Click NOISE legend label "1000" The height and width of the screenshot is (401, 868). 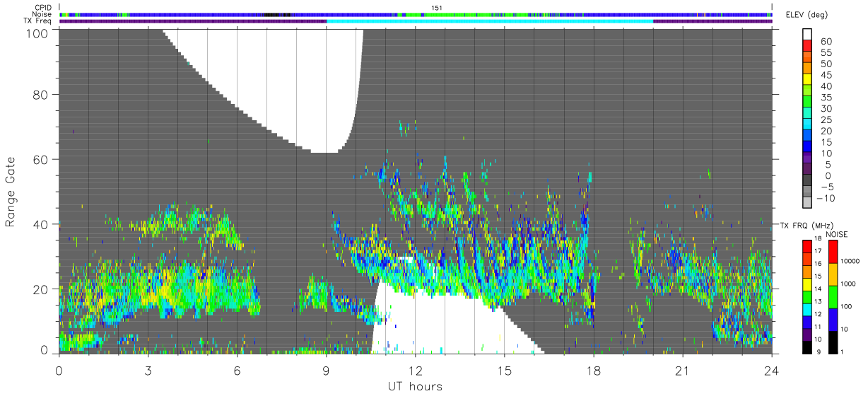tap(849, 284)
